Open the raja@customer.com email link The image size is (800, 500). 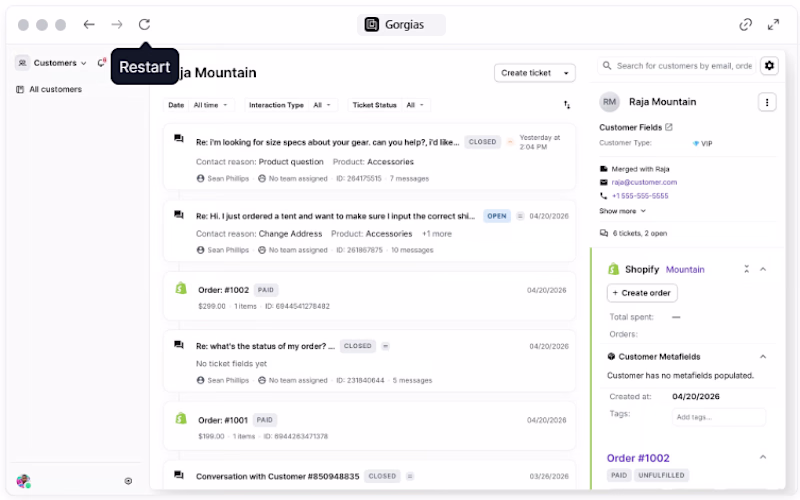[644, 182]
